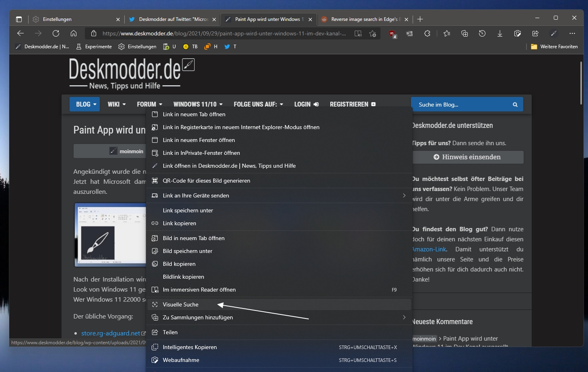Click the Hinweis einsenden button
Image resolution: width=588 pixels, height=372 pixels.
tap(468, 157)
